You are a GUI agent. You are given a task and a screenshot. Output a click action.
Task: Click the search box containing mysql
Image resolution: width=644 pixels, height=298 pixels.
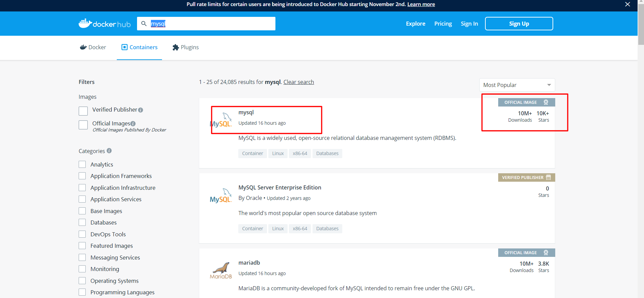[x=206, y=24]
